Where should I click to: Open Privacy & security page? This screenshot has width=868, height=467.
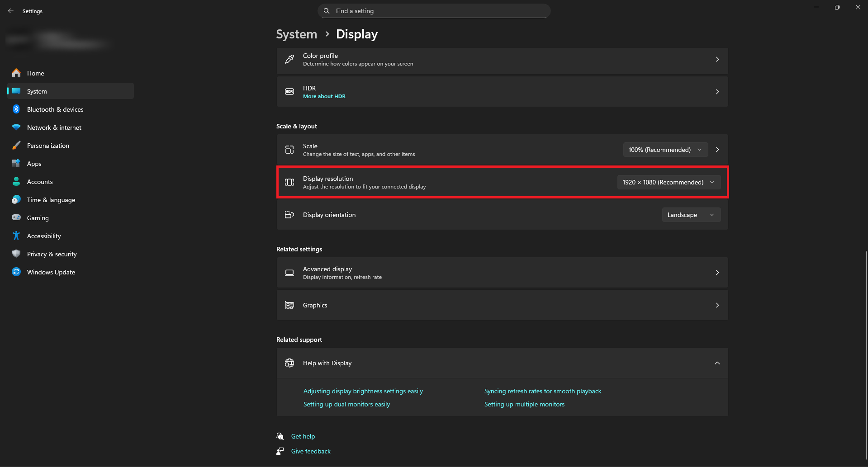pyautogui.click(x=52, y=254)
